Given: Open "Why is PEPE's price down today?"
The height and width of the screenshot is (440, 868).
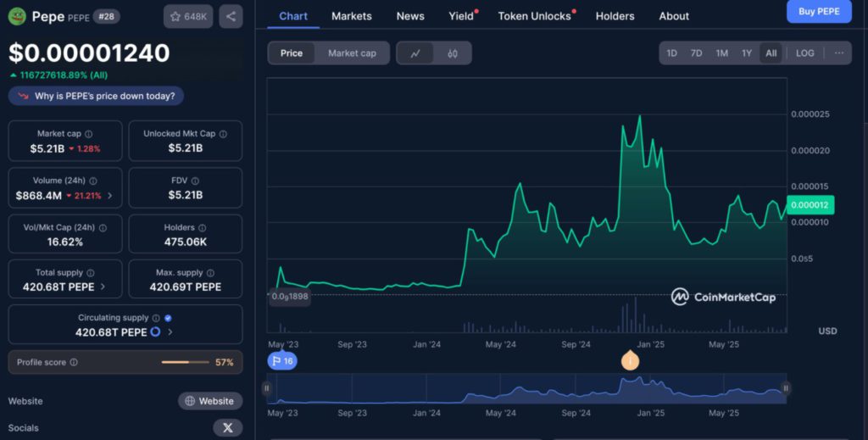Looking at the screenshot, I should coord(96,96).
